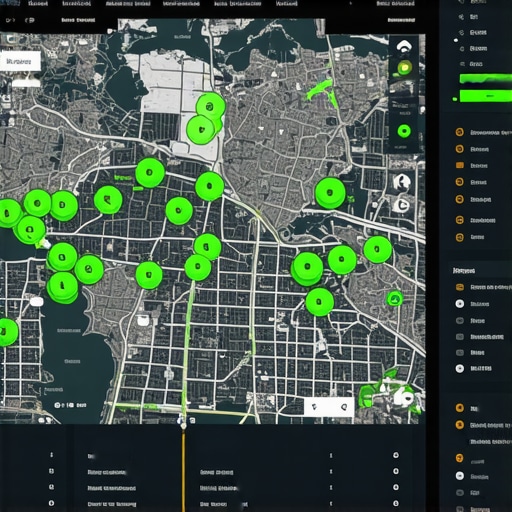
Task: Select first white radio circle under sidebar section header
Action: point(460,304)
